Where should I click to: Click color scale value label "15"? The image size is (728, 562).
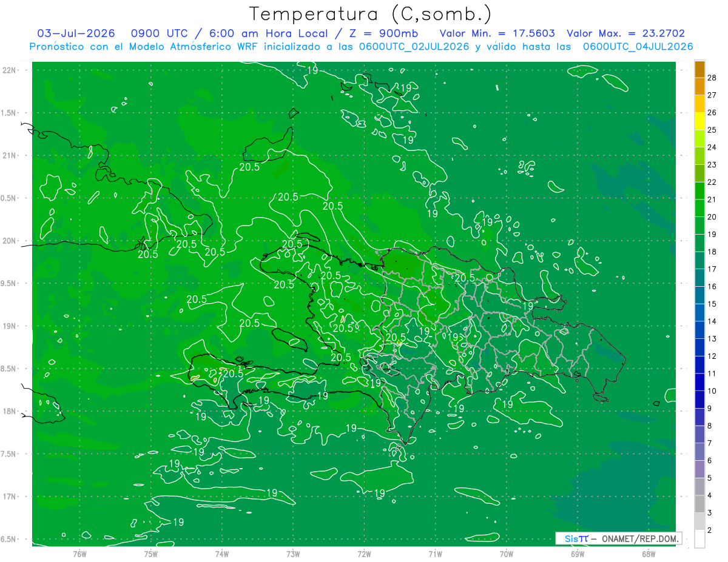click(712, 304)
